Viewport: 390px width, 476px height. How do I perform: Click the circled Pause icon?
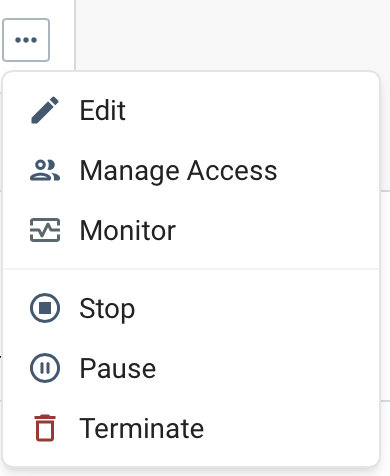point(45,368)
